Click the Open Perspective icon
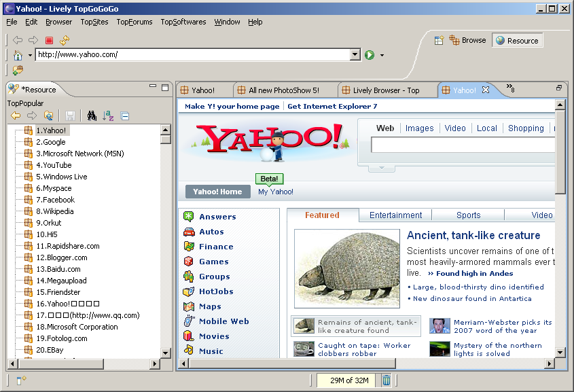Viewport: 574px width, 392px height. pyautogui.click(x=439, y=40)
